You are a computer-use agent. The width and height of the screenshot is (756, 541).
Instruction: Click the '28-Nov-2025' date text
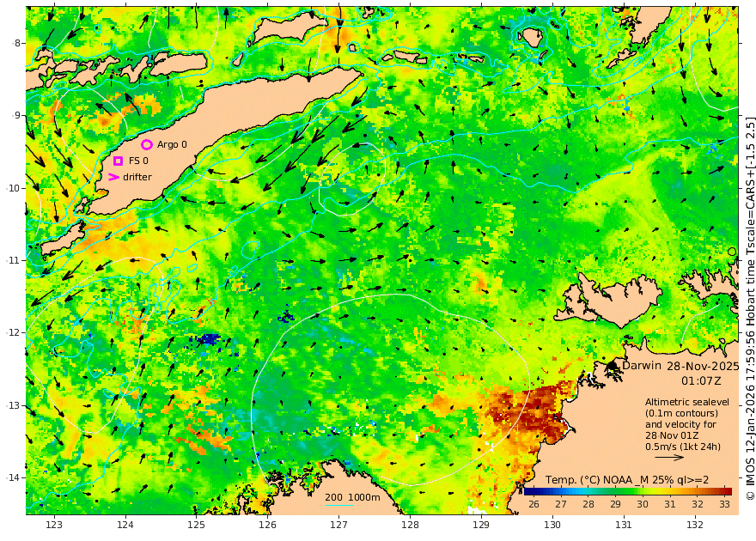(x=703, y=366)
